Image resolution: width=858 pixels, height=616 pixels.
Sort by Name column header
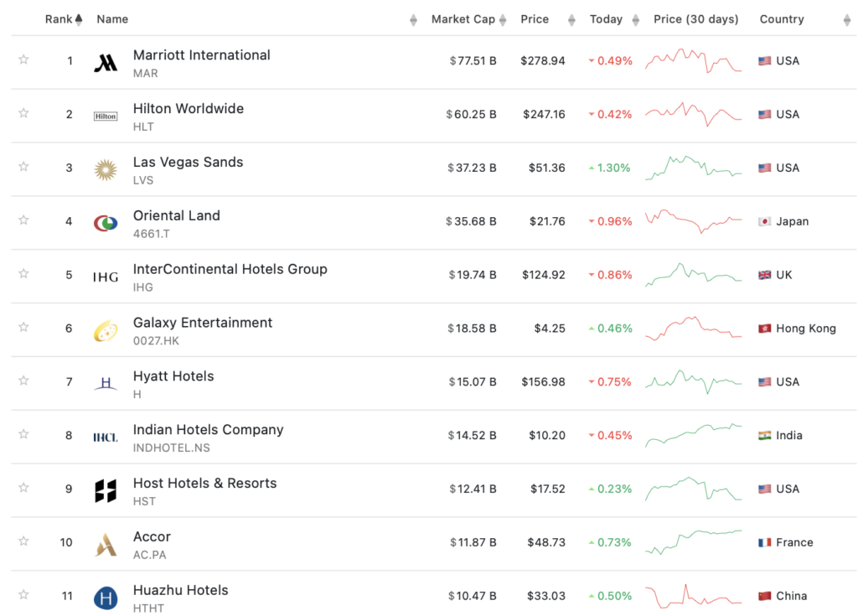coord(112,19)
